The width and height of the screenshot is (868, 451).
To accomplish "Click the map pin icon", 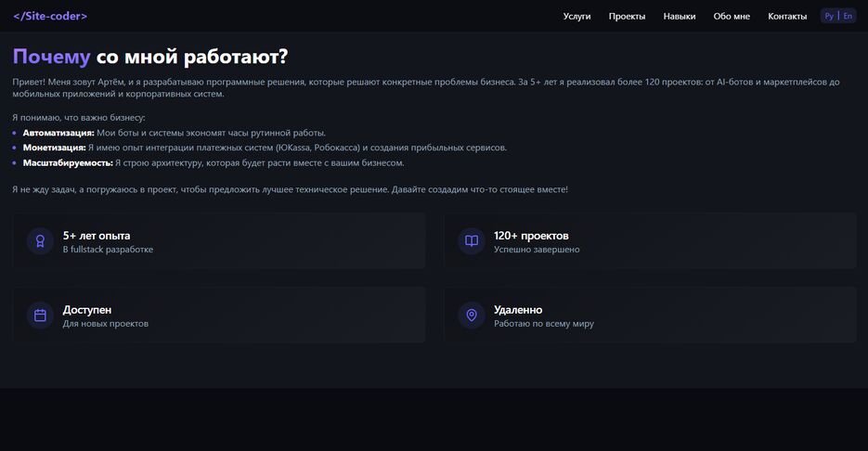I will [472, 316].
